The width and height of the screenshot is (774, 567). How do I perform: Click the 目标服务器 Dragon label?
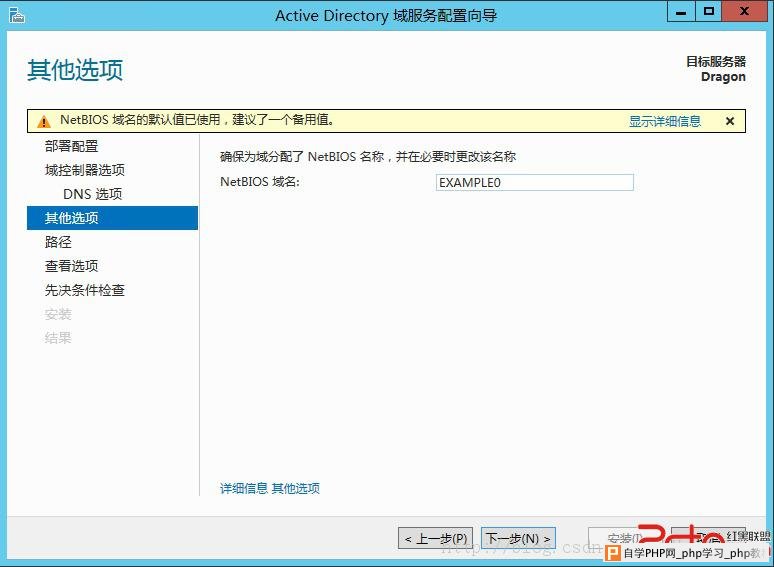pyautogui.click(x=716, y=69)
